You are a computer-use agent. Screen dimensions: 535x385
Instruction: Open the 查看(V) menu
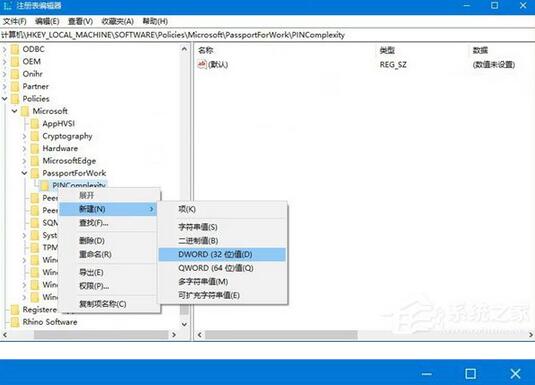coord(80,22)
